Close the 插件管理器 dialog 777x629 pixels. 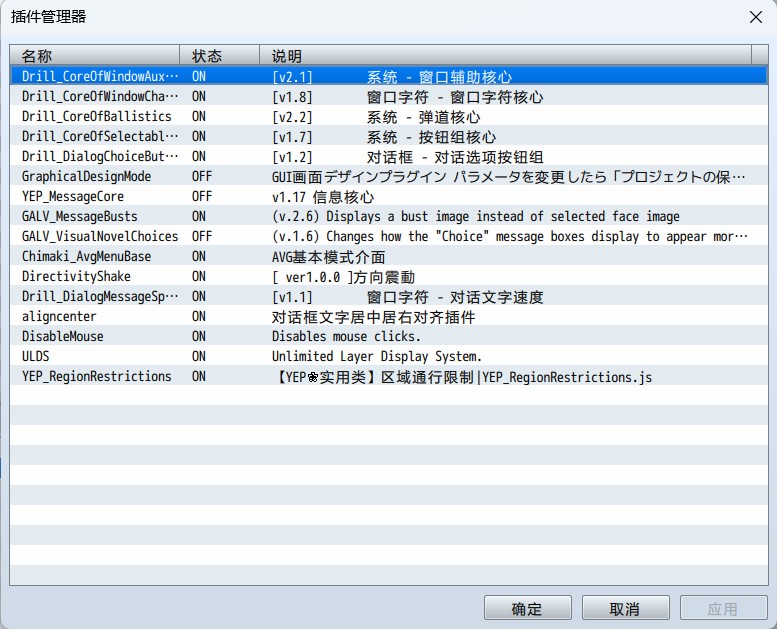(x=756, y=17)
